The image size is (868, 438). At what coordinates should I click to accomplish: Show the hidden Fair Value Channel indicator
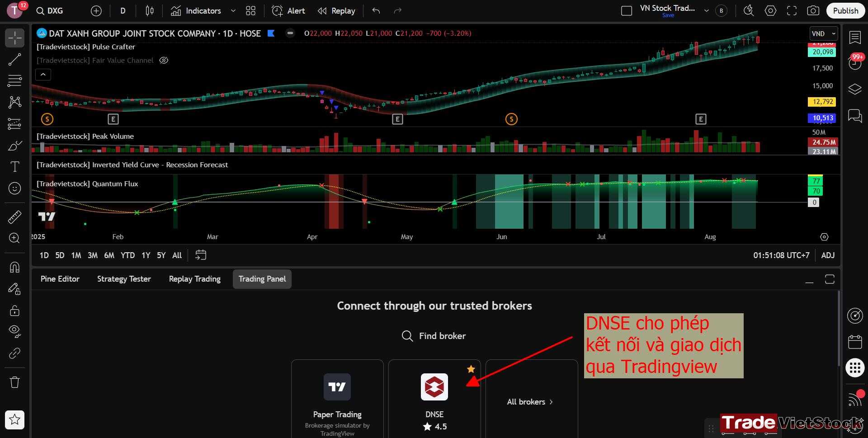(164, 60)
